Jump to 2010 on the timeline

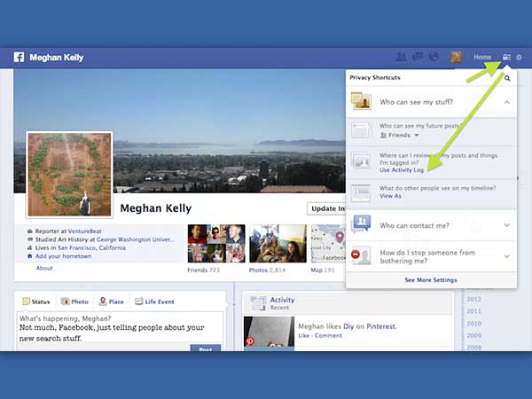pyautogui.click(x=473, y=324)
